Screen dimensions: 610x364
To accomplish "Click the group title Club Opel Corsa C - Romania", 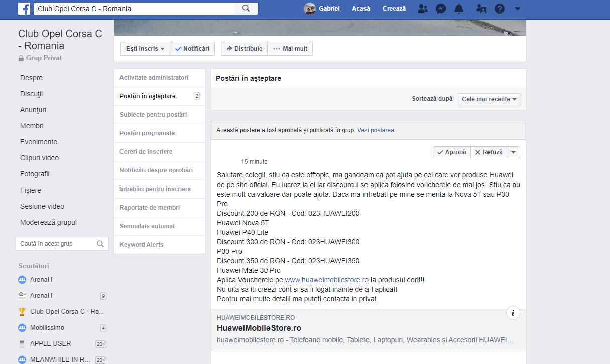I will [x=60, y=40].
